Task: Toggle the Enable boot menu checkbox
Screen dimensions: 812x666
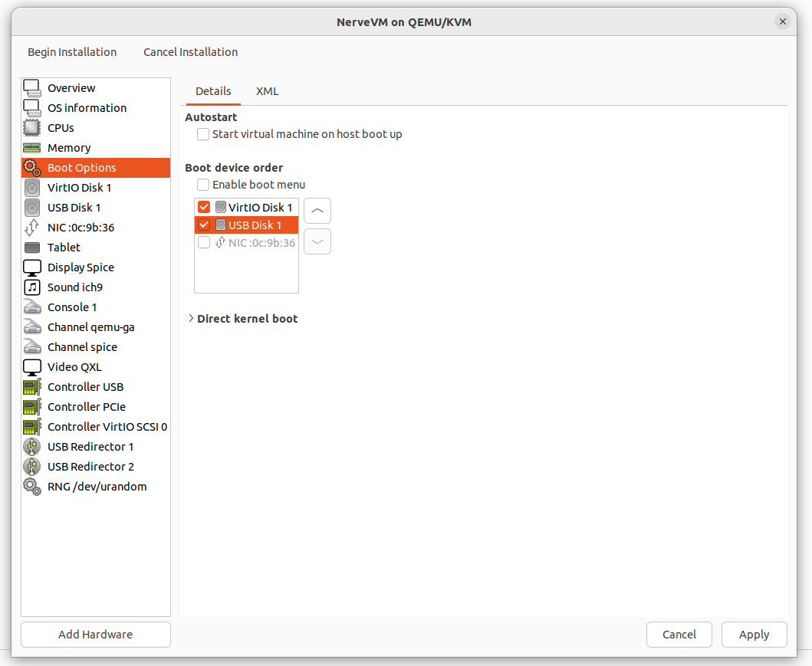Action: pyautogui.click(x=203, y=185)
